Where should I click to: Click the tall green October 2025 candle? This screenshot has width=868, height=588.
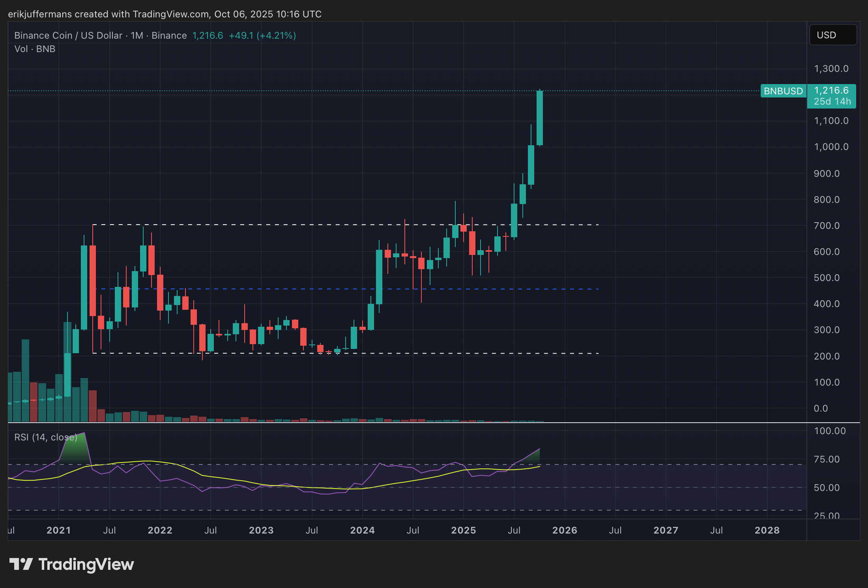click(x=540, y=118)
